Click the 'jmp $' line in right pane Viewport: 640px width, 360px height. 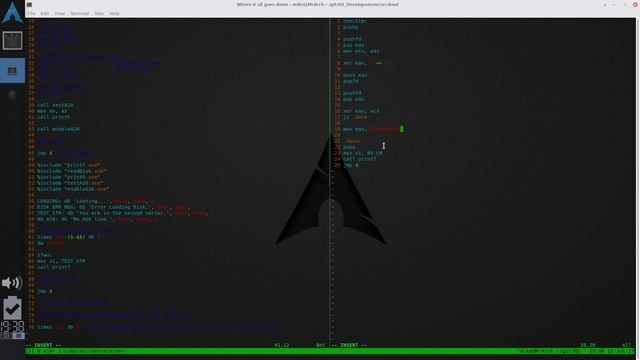point(351,165)
